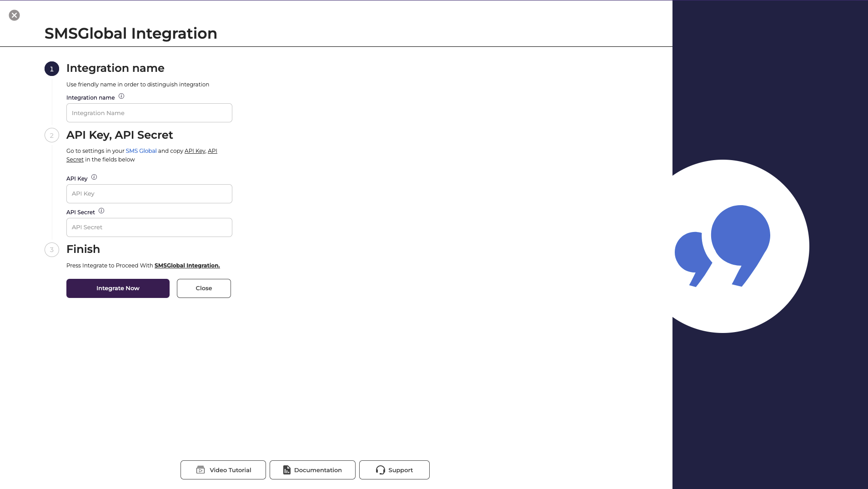Click the Close button
The height and width of the screenshot is (489, 868).
204,288
